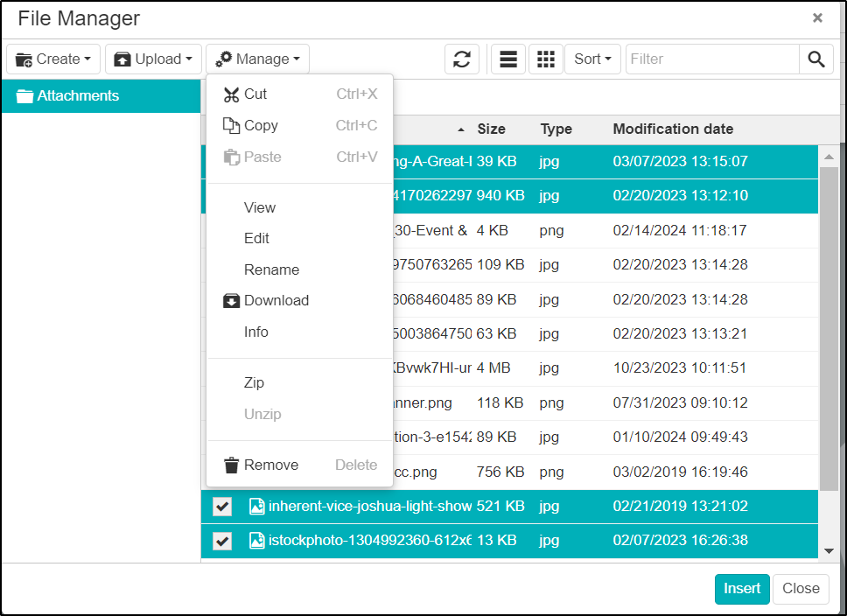Click the trash can Remove icon
The image size is (847, 616).
(x=231, y=465)
